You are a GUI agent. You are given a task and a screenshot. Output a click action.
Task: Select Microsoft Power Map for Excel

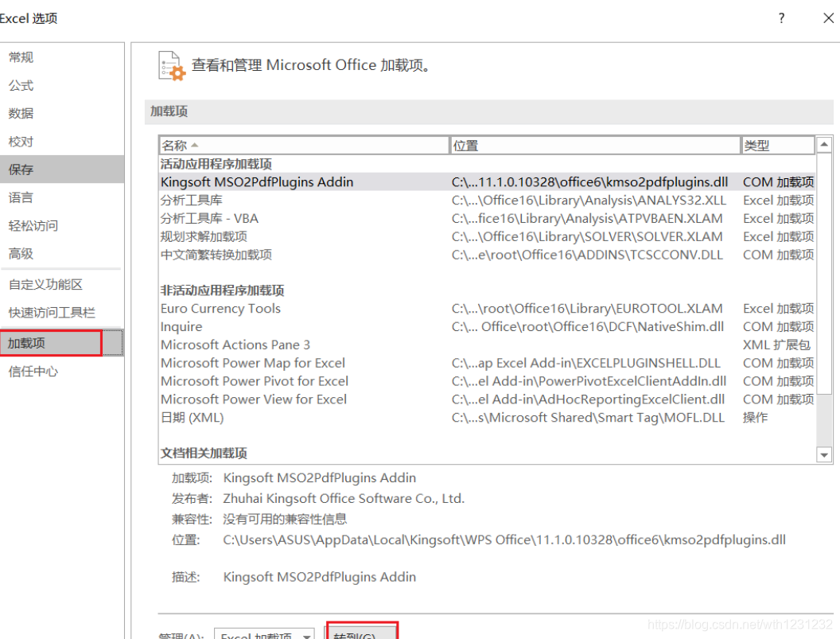[488, 364]
